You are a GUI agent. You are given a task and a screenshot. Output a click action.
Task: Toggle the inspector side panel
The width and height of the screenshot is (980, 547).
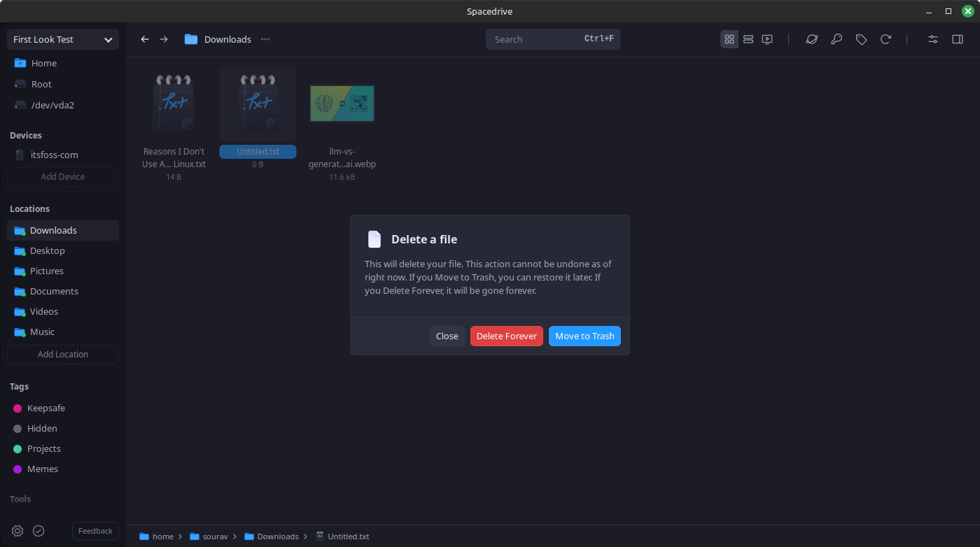(958, 39)
